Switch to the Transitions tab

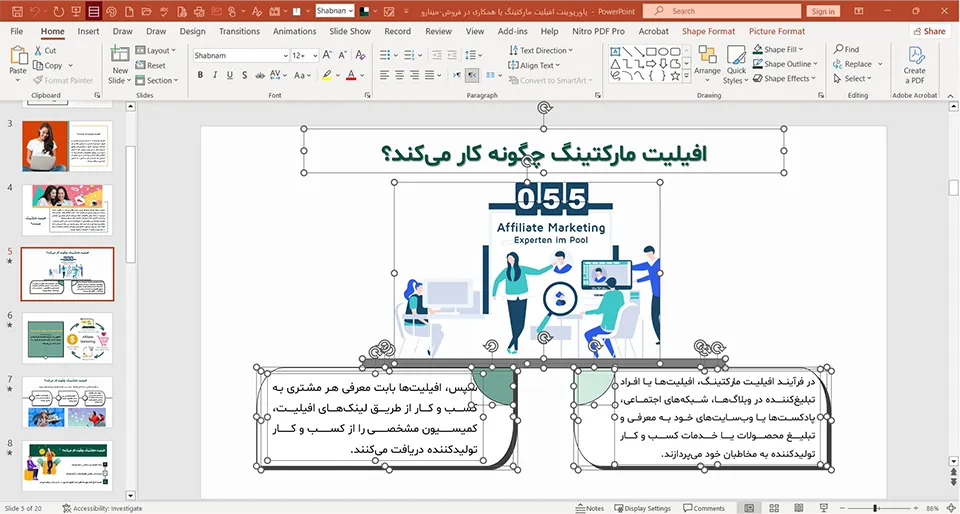[239, 31]
